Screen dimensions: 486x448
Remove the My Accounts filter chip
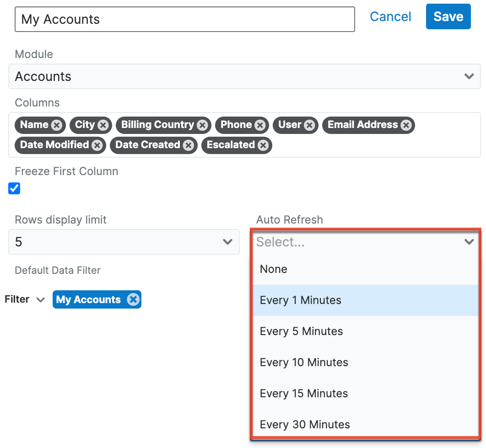pos(133,299)
